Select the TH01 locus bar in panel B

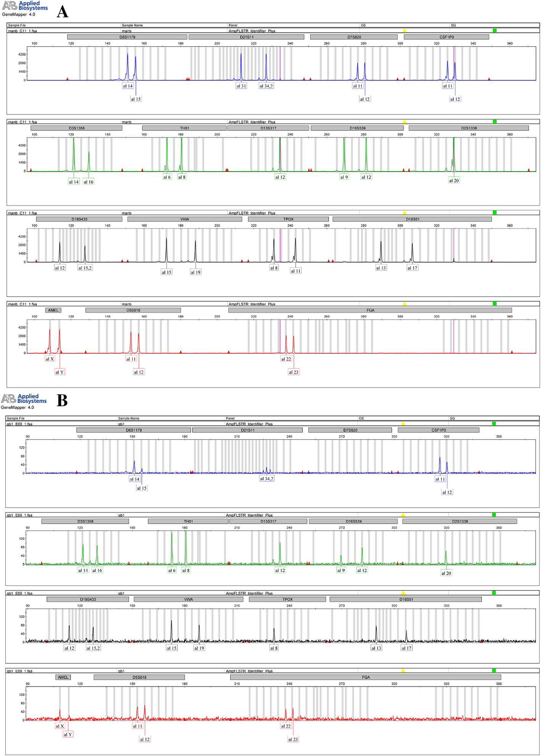pos(188,522)
